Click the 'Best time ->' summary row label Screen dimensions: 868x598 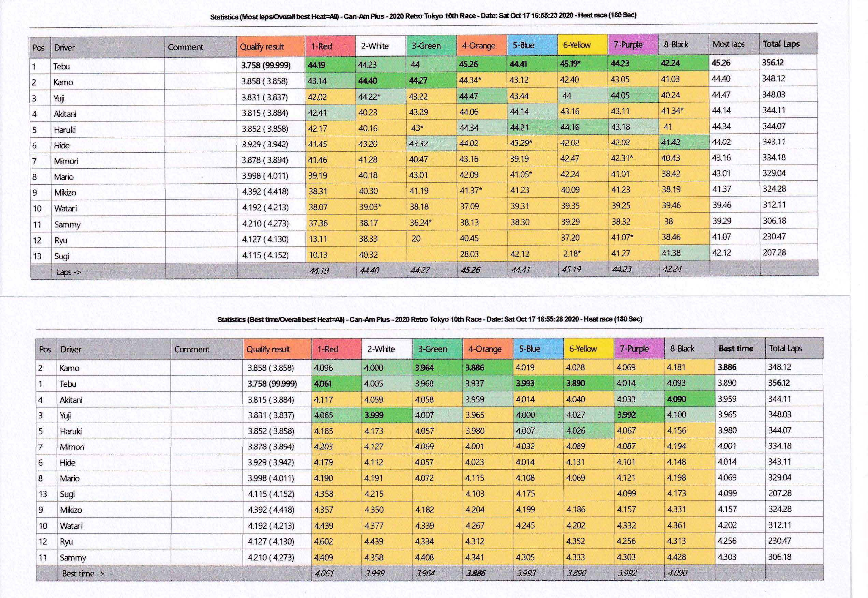coord(83,573)
